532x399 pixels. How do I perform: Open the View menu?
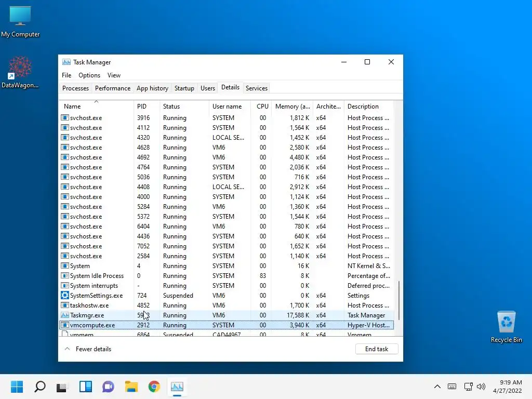(114, 75)
